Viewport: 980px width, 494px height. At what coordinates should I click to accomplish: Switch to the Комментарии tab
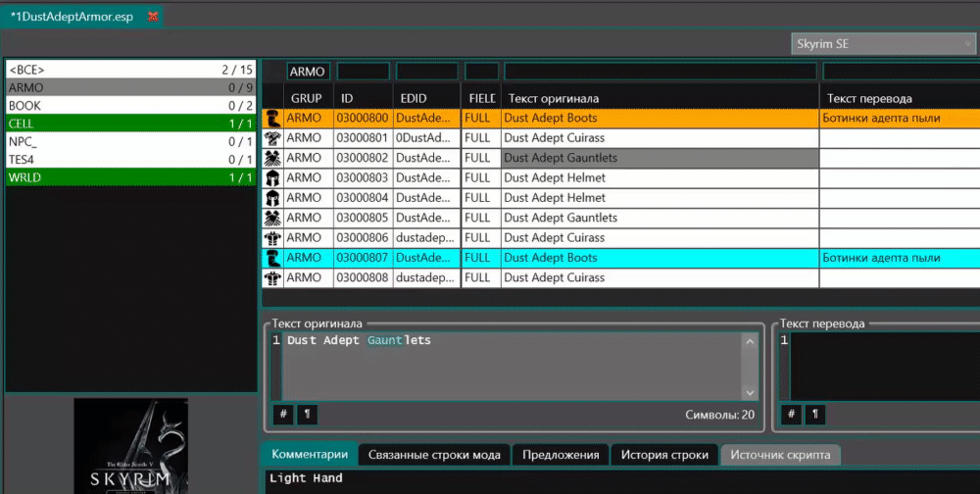(x=310, y=455)
